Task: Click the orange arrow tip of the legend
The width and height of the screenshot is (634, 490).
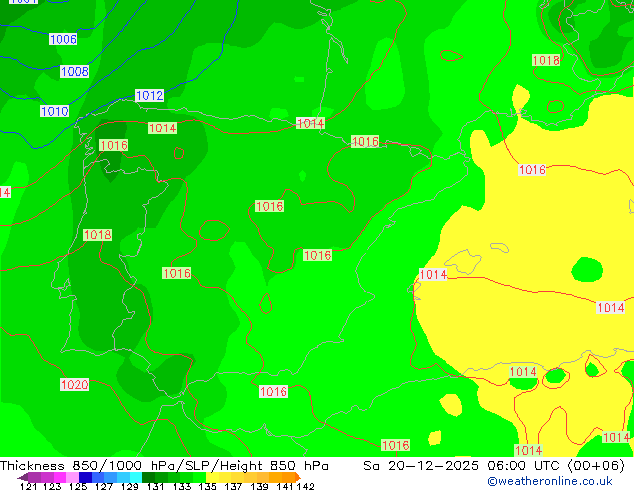Action: click(x=298, y=477)
